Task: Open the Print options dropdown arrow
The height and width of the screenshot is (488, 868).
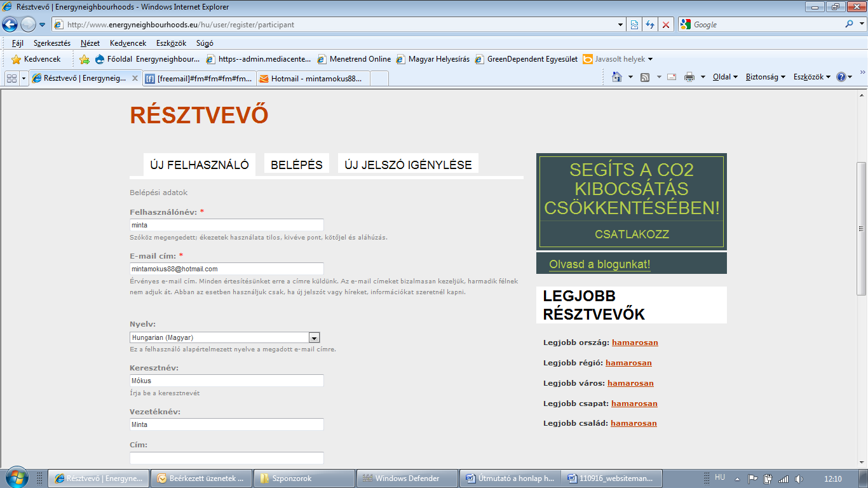Action: pos(703,77)
